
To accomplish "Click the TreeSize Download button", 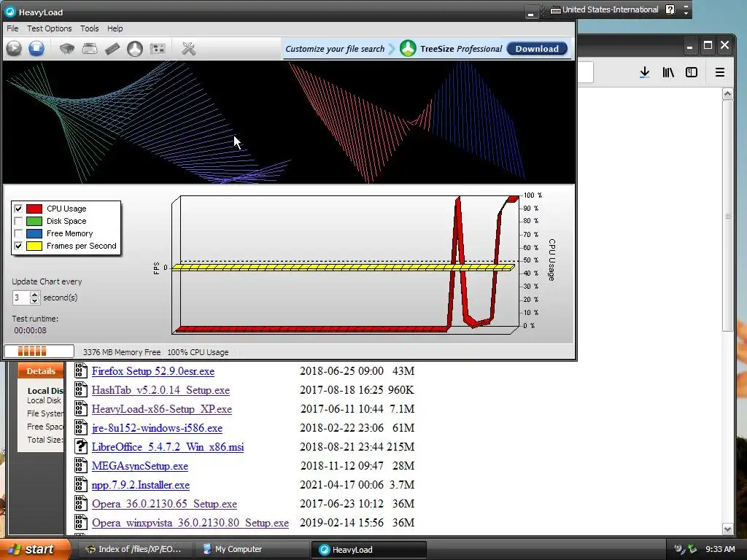I will pos(537,49).
